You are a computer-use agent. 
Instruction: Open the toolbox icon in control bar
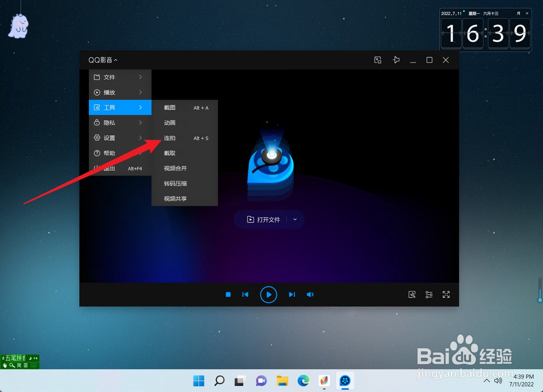pos(412,294)
